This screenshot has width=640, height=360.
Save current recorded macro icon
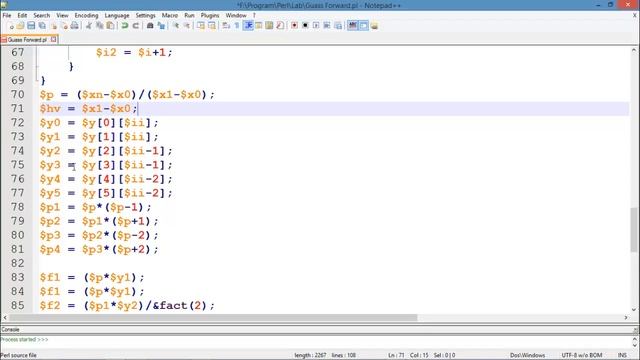tap(338, 26)
